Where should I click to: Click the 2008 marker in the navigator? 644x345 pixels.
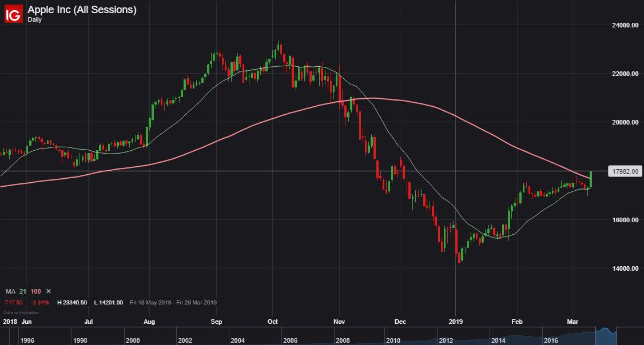point(343,340)
